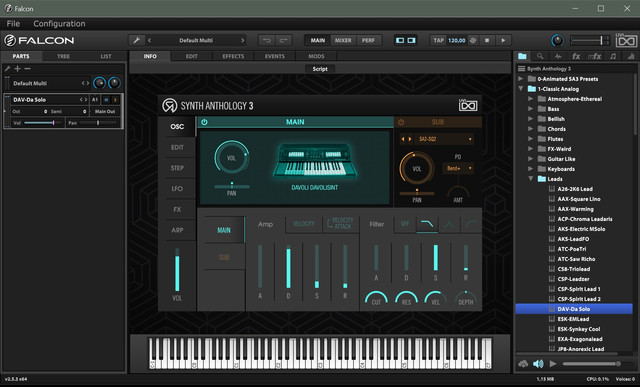This screenshot has height=387, width=640.
Task: Open the SA2-S02 waveform dropdown
Action: (444, 139)
